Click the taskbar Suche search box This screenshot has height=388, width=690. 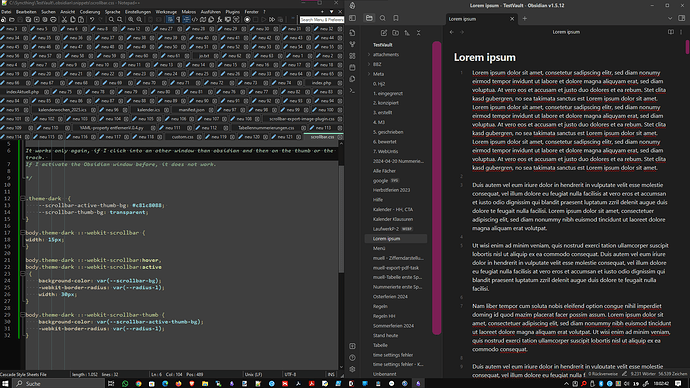click(x=59, y=384)
